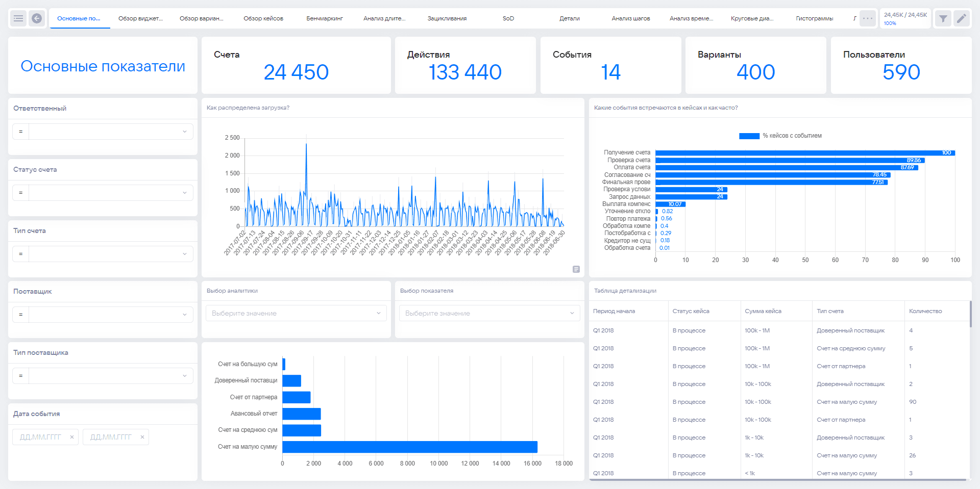Click the equals operator for Статус счета filter
The height and width of the screenshot is (489, 980).
click(21, 193)
